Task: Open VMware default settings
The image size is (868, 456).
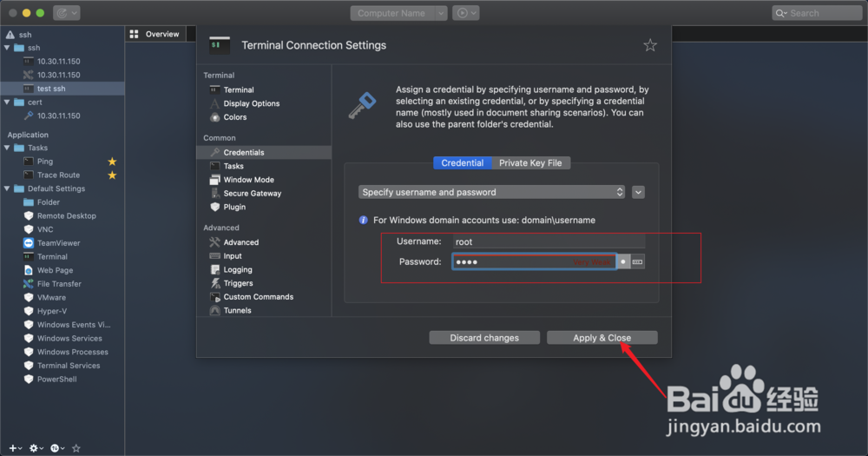Action: tap(51, 298)
